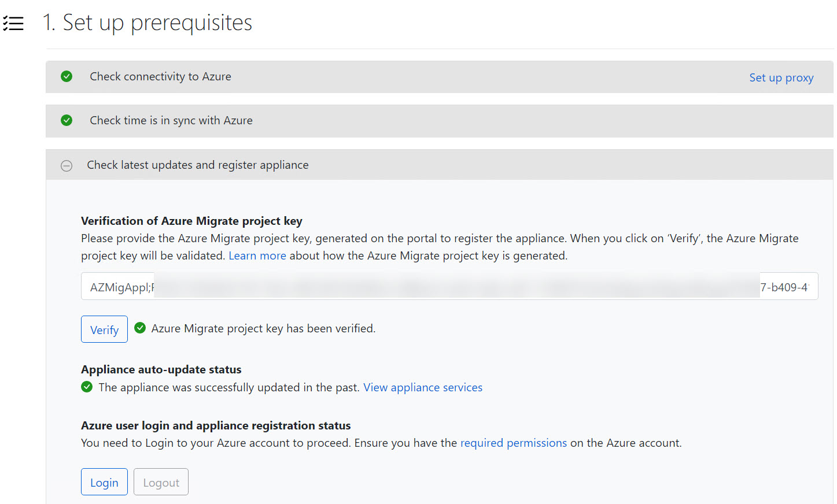The height and width of the screenshot is (504, 837).
Task: Click the minus collapse icon on updates section
Action: (67, 165)
